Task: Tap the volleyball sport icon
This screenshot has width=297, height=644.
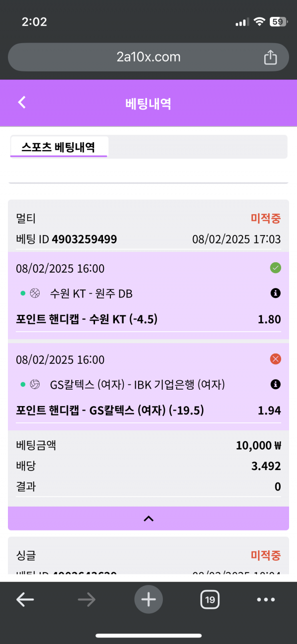Action: (x=35, y=384)
